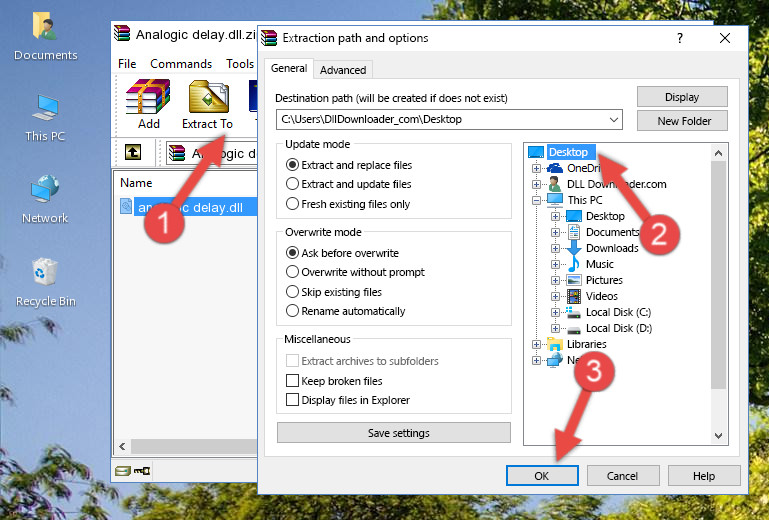This screenshot has height=520, width=769.
Task: Select Network desktop icon
Action: 45,199
